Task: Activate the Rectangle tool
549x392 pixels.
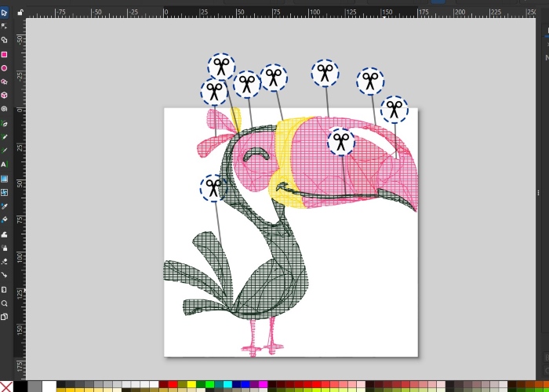Action: click(x=4, y=54)
